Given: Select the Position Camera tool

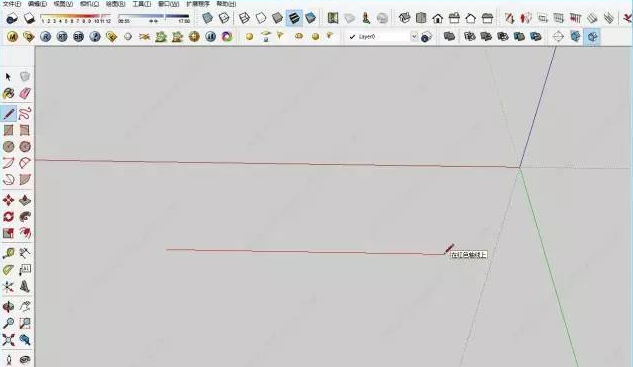Looking at the screenshot, I should click(x=8, y=359).
